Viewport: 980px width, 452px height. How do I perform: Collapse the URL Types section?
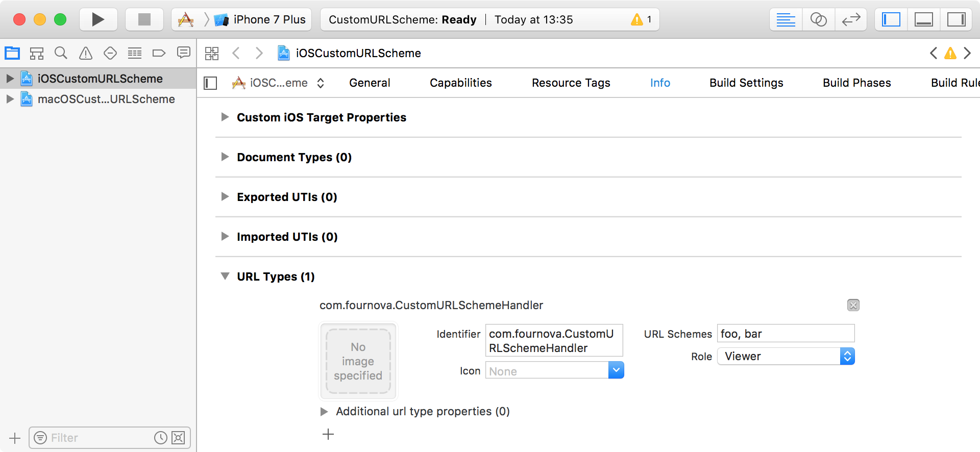click(x=225, y=276)
